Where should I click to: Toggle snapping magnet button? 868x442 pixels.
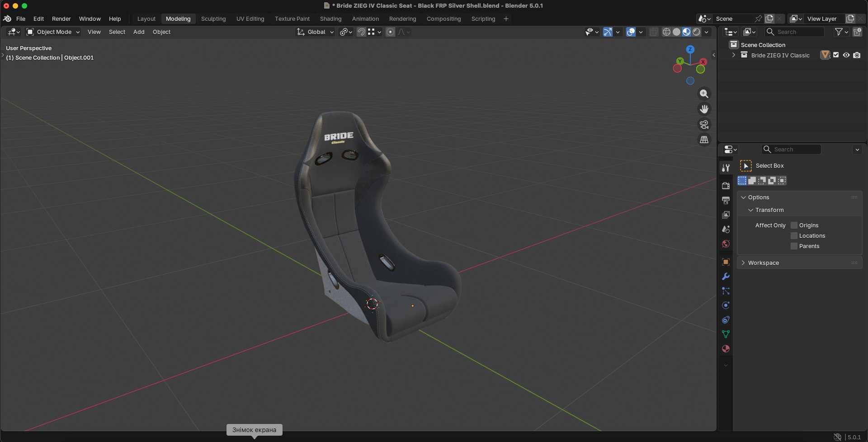(x=361, y=32)
